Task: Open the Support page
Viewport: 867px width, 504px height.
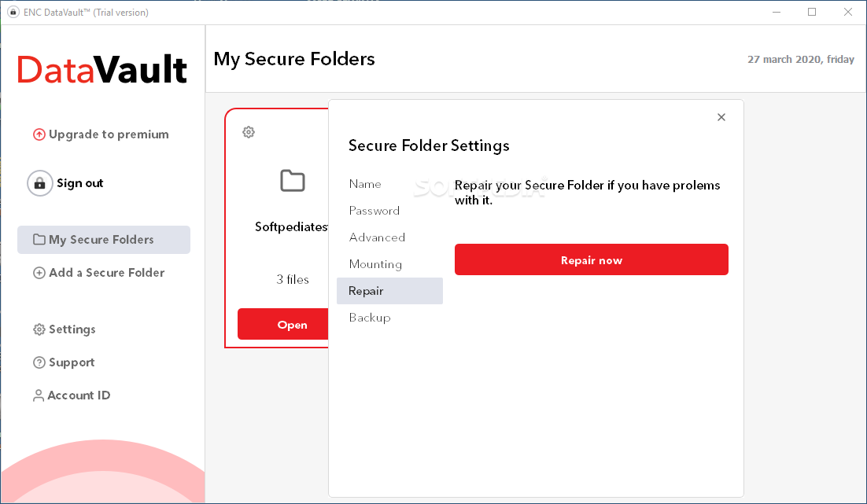Action: tap(72, 362)
